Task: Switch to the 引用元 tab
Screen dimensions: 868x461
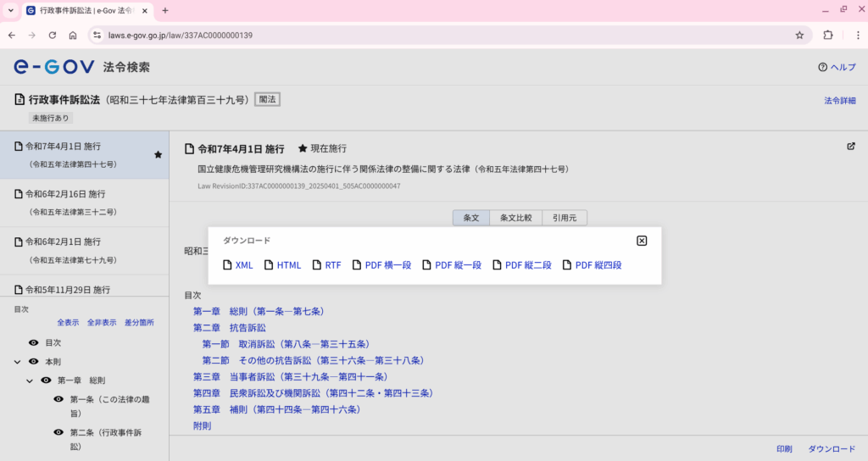Action: [564, 218]
